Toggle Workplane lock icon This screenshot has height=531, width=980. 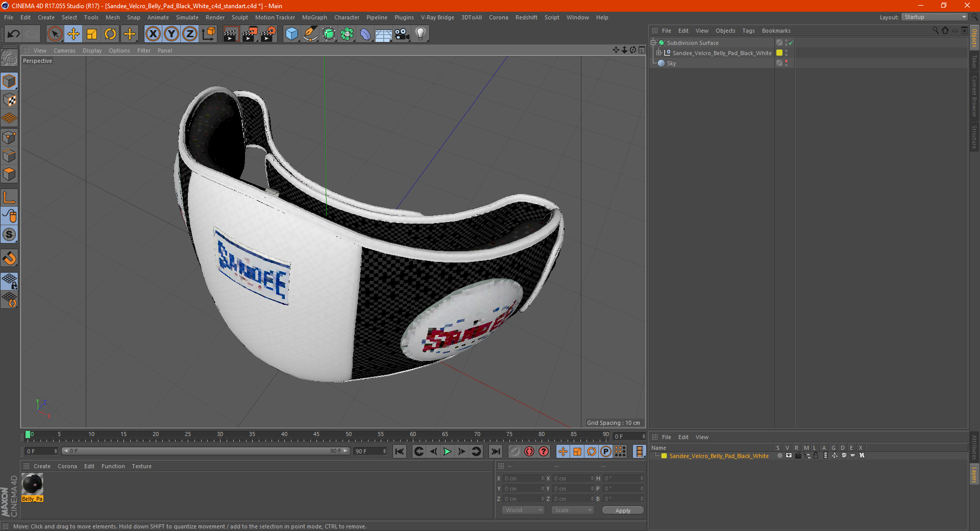(9, 281)
